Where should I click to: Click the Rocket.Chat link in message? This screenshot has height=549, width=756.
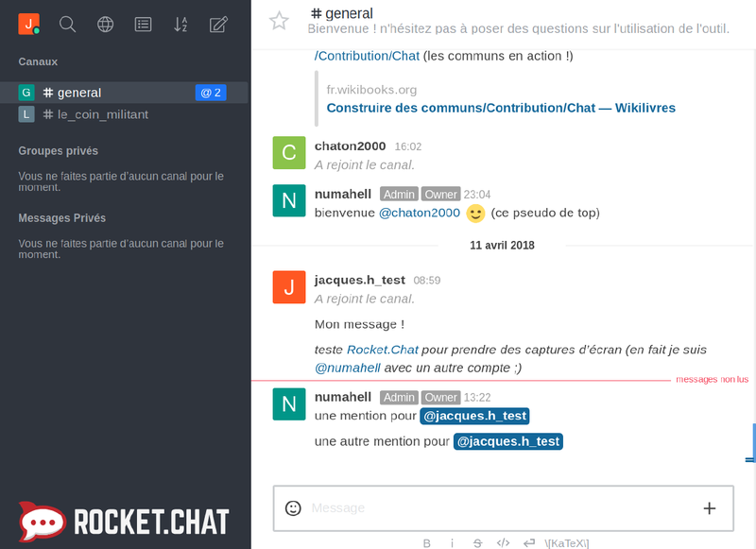383,350
